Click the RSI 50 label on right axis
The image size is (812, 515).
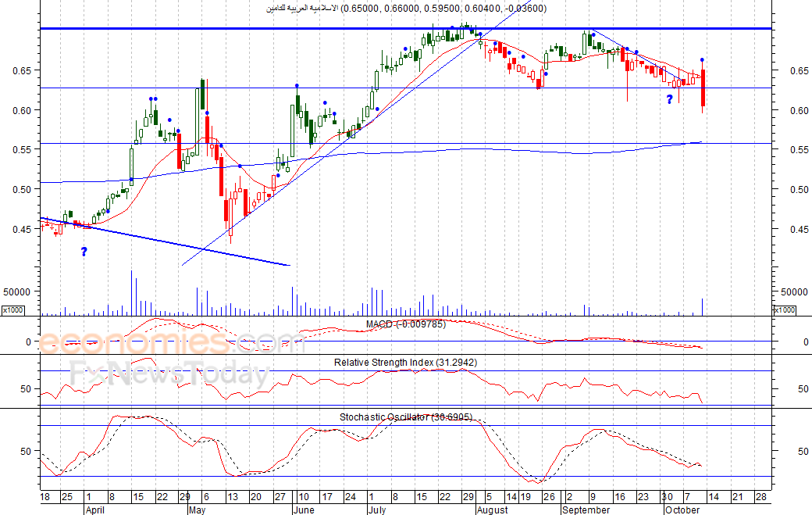[x=803, y=388]
